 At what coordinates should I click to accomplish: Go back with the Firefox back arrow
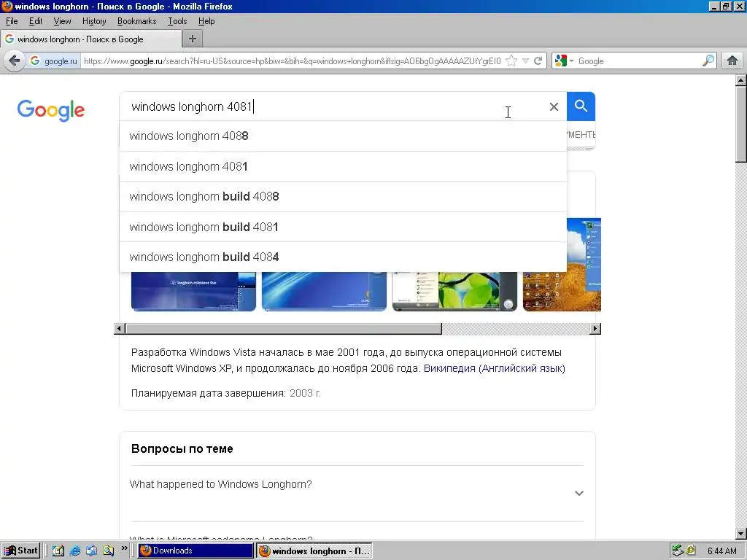15,61
